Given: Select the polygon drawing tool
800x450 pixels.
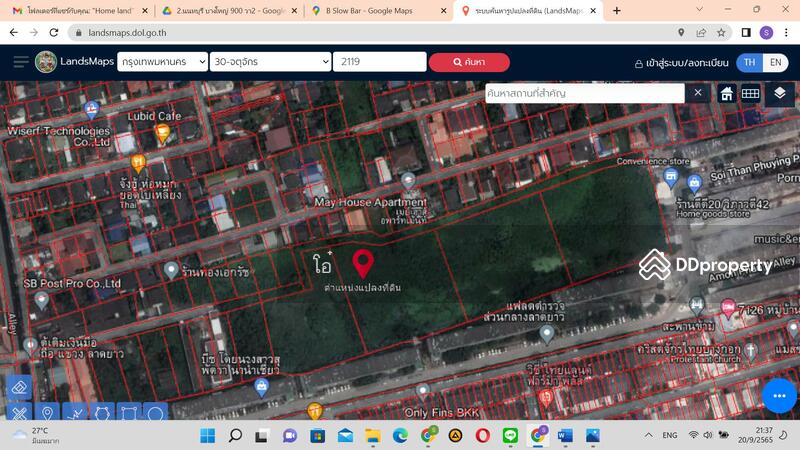Looking at the screenshot, I should click(x=102, y=412).
